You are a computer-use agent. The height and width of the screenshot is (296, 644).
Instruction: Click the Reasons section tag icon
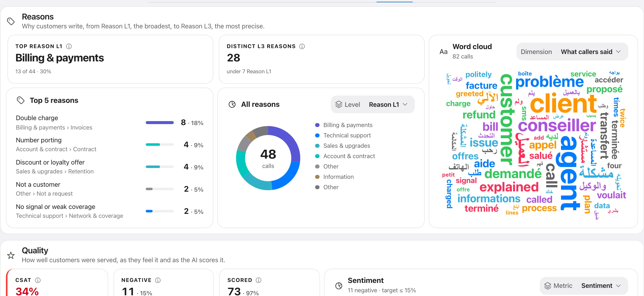[x=11, y=21]
